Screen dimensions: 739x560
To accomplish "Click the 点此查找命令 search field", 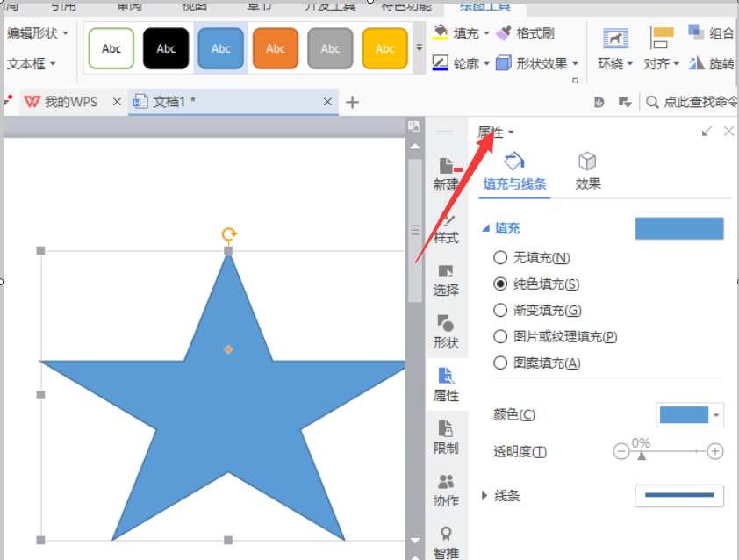I will coord(692,102).
